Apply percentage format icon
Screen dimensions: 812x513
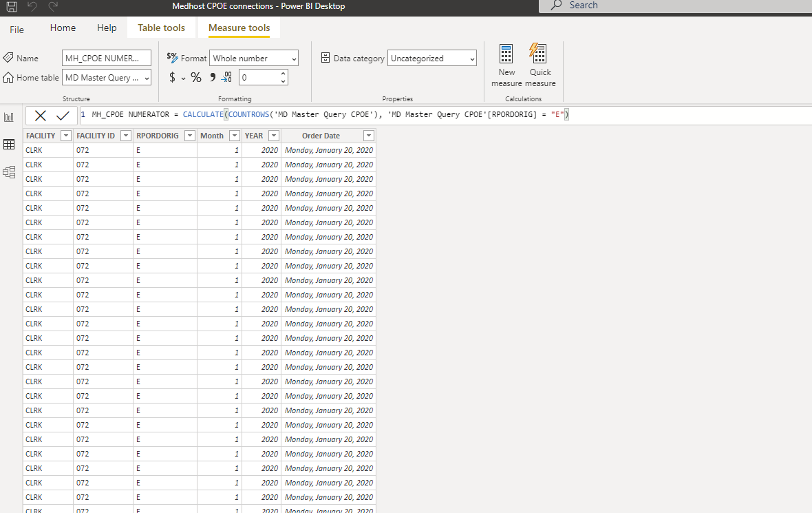tap(195, 77)
